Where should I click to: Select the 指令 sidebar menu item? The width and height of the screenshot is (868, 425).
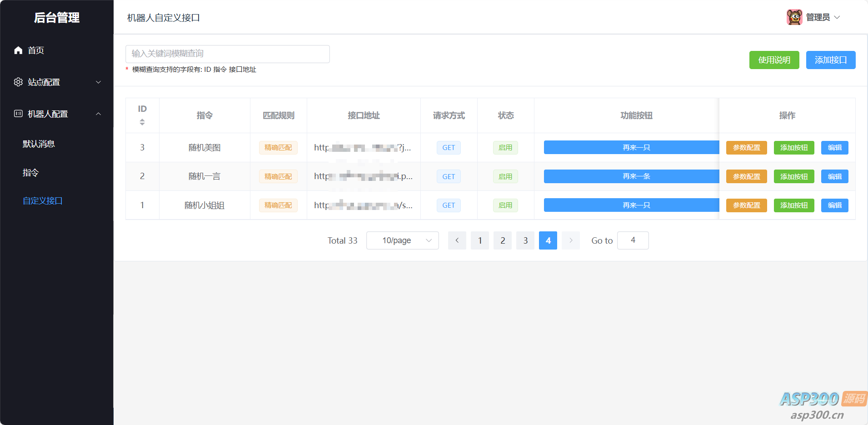tap(31, 173)
